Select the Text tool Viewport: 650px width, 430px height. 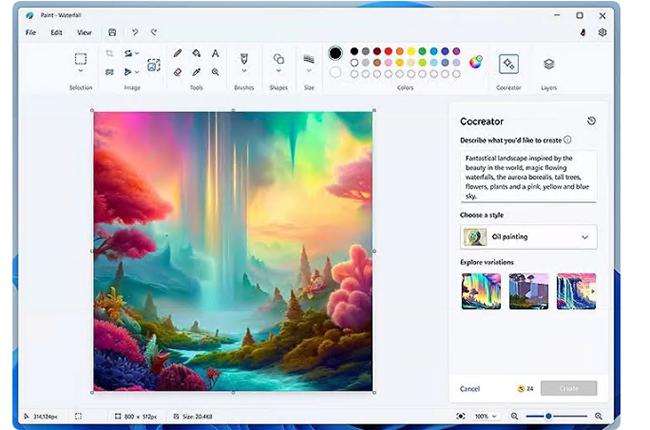pos(216,53)
